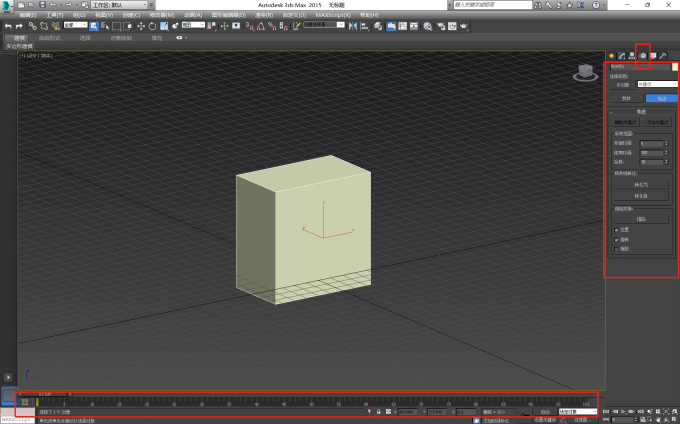
Task: Increment the 开始时间 spinner
Action: coord(667,142)
